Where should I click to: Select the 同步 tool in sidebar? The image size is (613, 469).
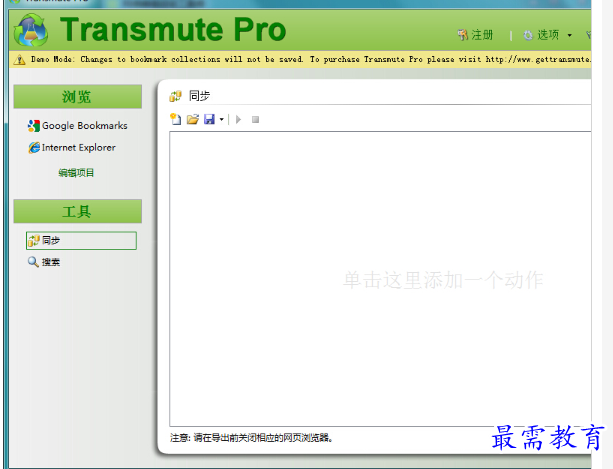(x=81, y=240)
